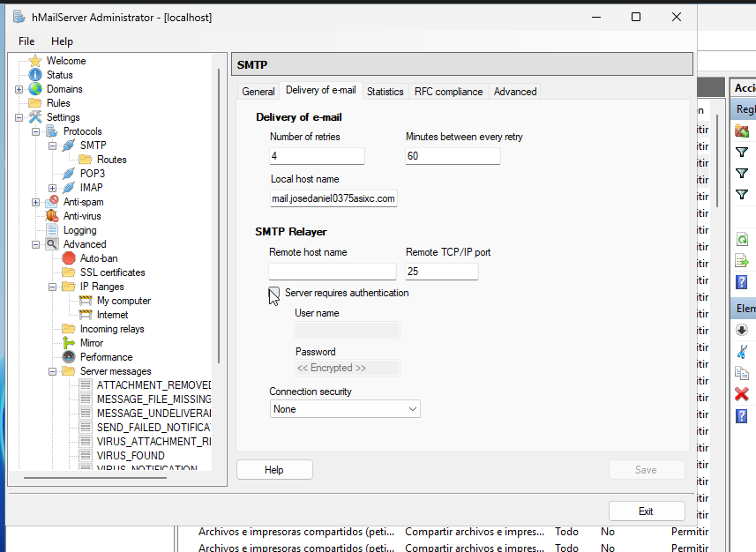This screenshot has width=756, height=552.
Task: Click the Mirror signpost icon
Action: (x=69, y=343)
